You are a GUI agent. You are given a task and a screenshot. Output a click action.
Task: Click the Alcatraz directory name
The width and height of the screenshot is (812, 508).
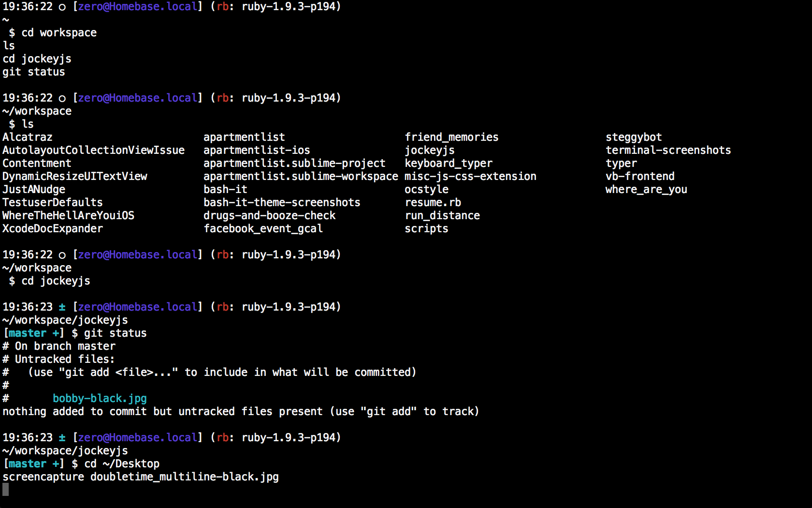[x=28, y=137]
